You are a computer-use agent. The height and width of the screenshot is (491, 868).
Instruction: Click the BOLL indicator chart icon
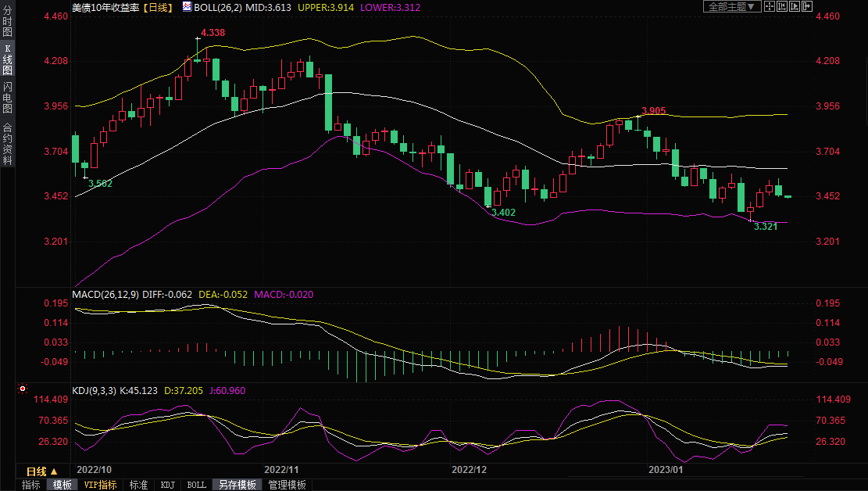coord(186,6)
